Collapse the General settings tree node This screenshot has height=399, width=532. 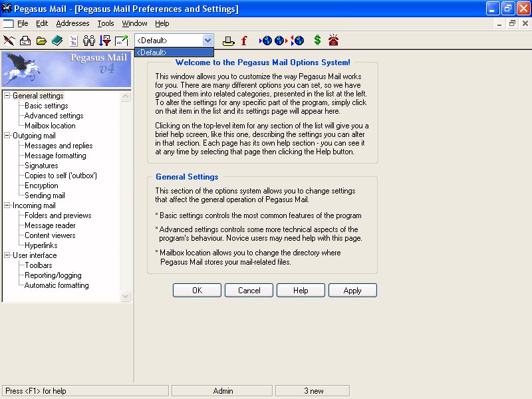point(7,96)
